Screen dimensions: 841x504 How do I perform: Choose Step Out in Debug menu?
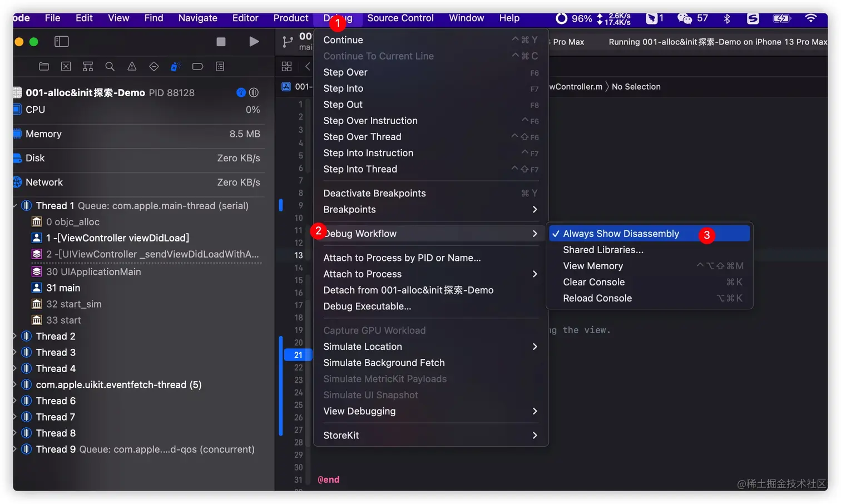click(x=431, y=105)
